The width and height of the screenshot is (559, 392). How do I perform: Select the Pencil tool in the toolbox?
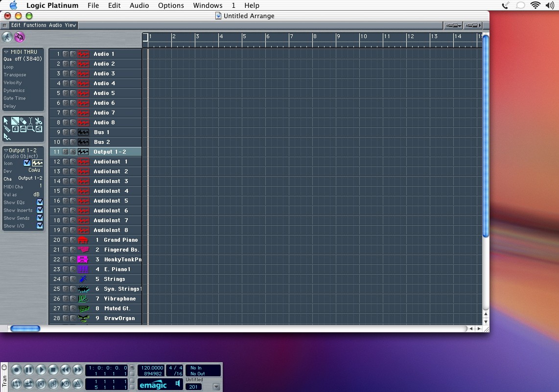click(15, 121)
